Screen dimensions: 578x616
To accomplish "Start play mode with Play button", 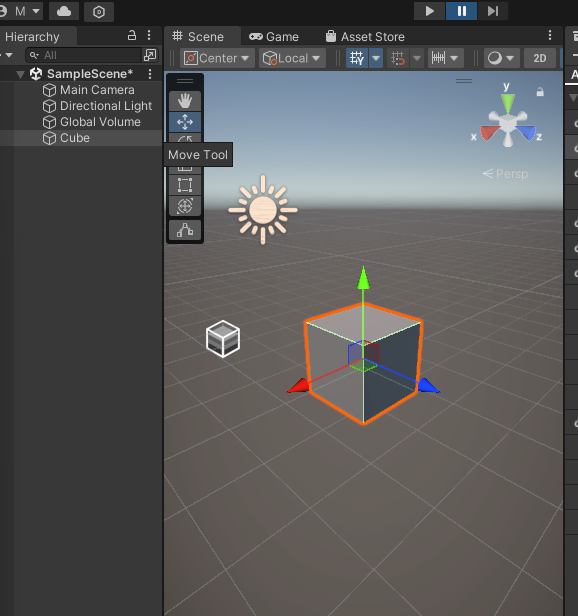I will (x=429, y=11).
